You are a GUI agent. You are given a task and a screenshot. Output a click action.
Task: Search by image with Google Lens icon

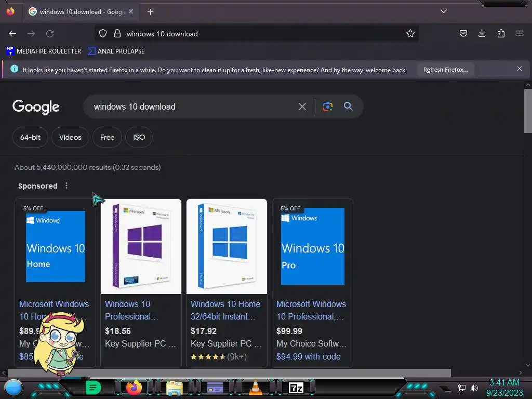(x=328, y=107)
